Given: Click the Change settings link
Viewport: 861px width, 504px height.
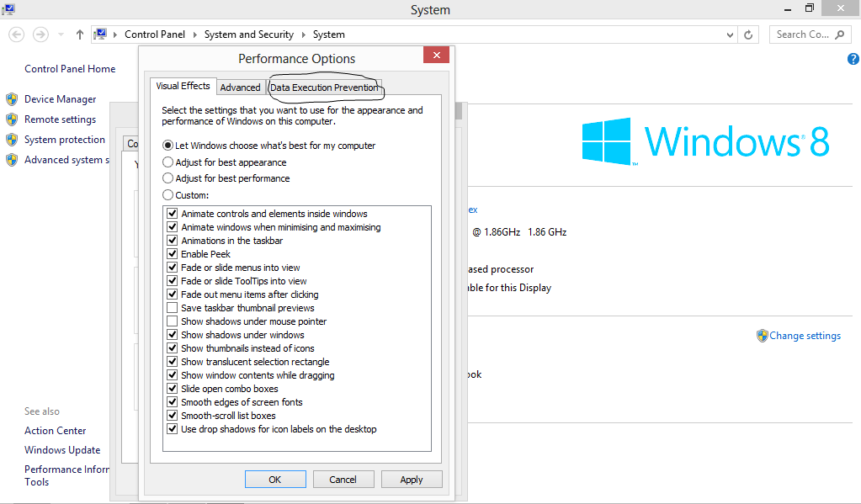Looking at the screenshot, I should click(x=805, y=336).
